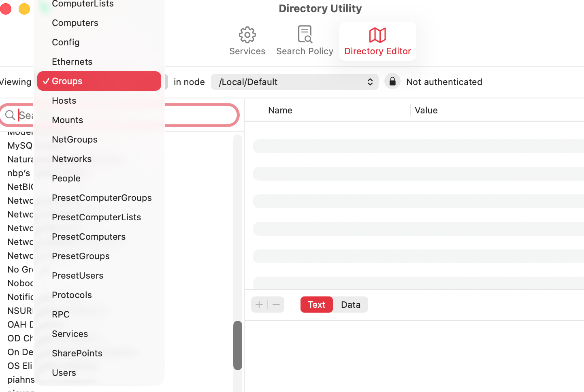Click inside the Search input field

pos(121,115)
